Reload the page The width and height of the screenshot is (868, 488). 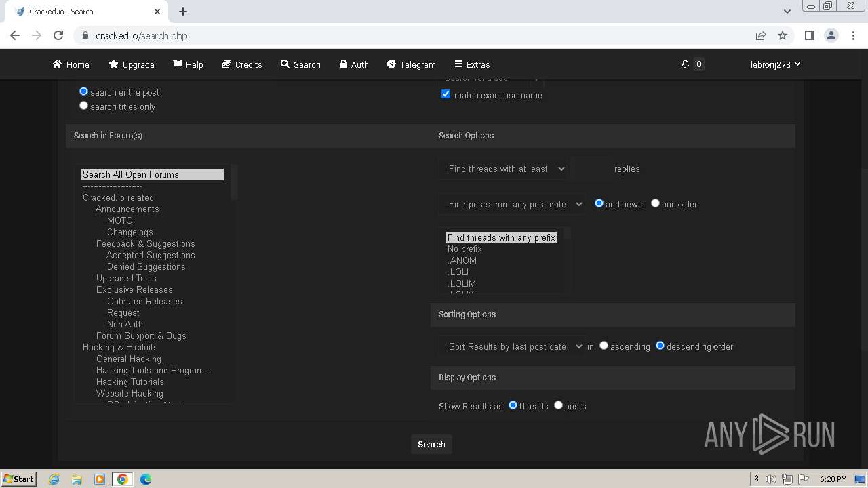click(x=58, y=35)
